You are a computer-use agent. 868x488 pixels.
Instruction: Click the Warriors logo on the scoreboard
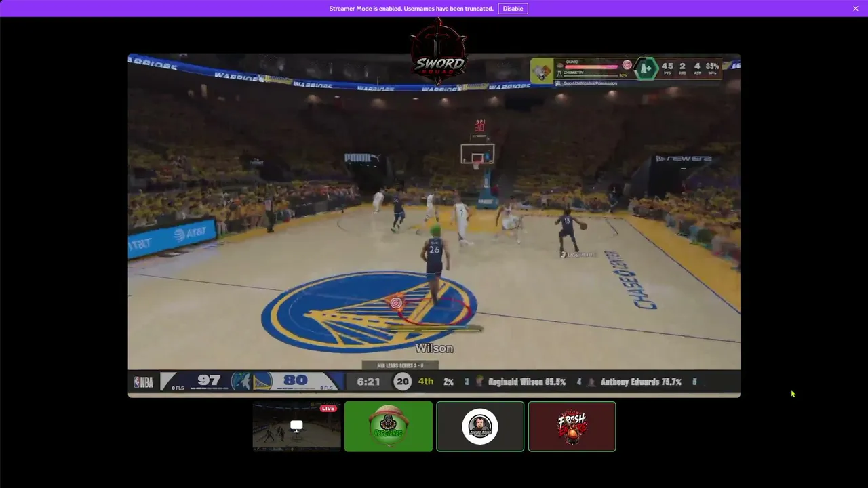[262, 382]
